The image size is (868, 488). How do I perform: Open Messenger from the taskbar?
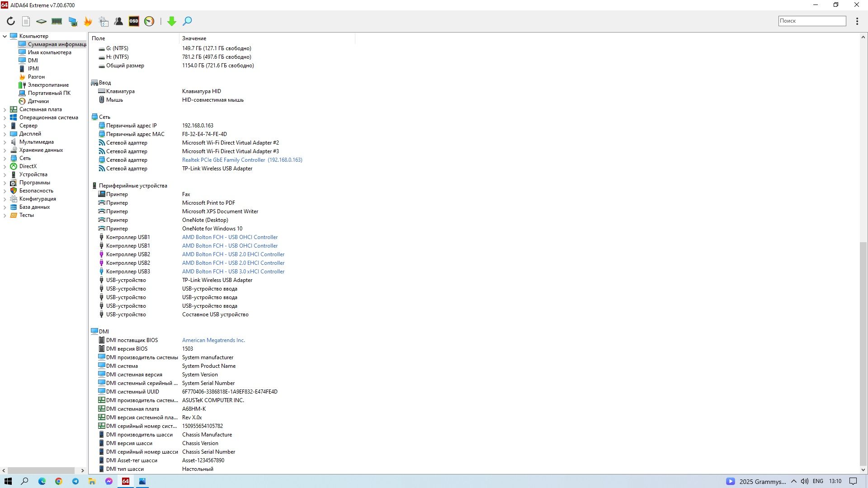pos(109,481)
